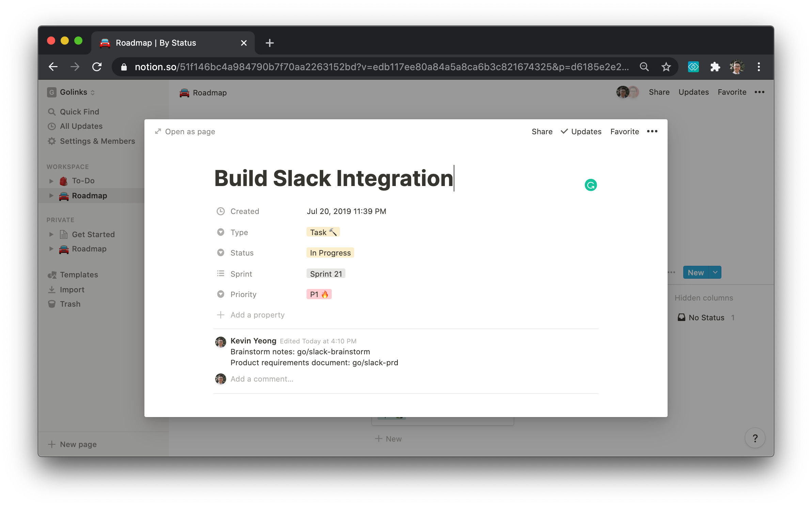Image resolution: width=812 pixels, height=507 pixels.
Task: Expand the To-Do page tree
Action: (51, 181)
